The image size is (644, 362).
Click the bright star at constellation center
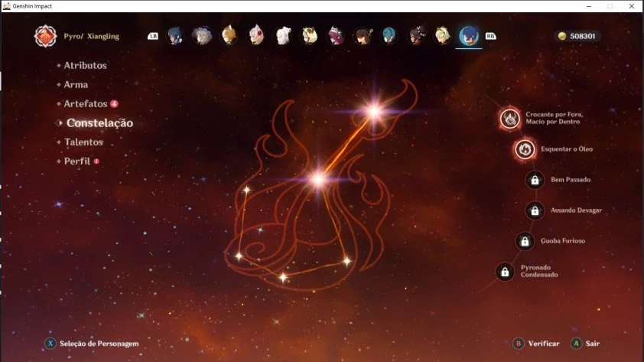318,179
